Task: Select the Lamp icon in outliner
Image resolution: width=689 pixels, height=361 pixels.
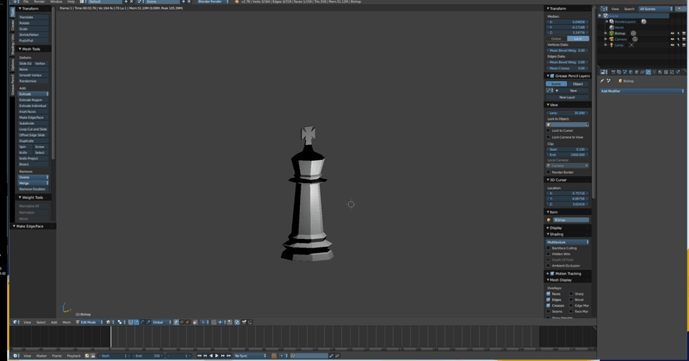Action: click(x=611, y=45)
